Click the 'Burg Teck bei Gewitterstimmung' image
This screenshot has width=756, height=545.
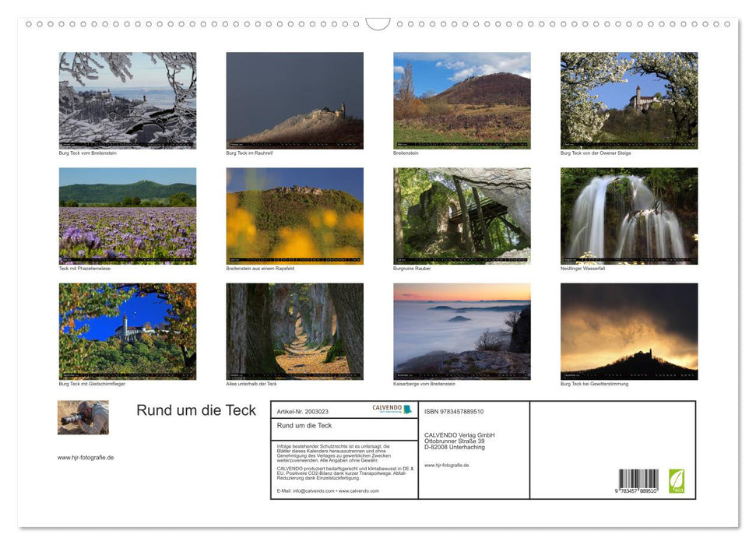coord(629,331)
